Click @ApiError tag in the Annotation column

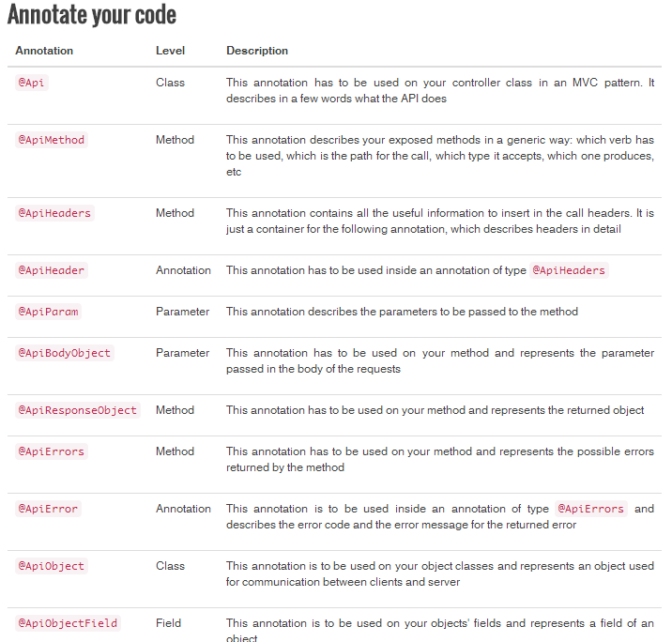[x=48, y=509]
